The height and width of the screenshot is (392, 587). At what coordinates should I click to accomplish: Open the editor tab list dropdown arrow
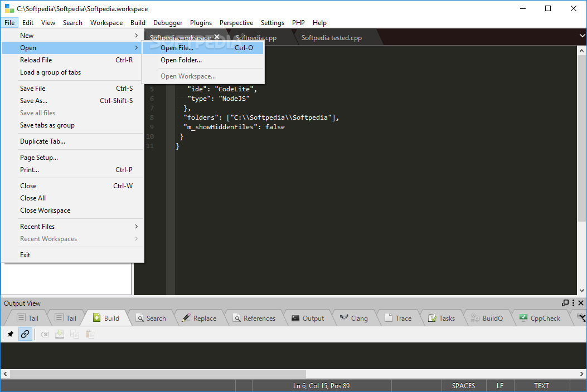(x=582, y=36)
